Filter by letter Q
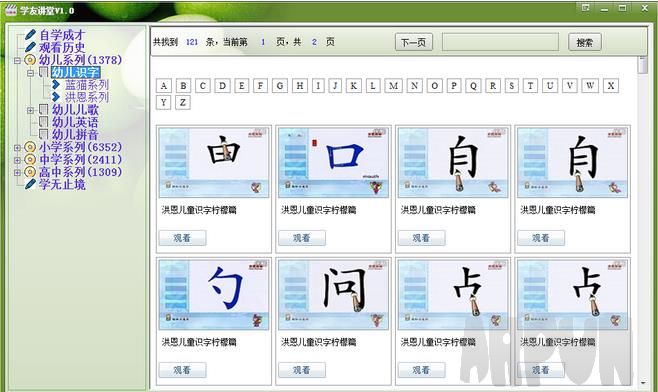658x392 pixels. (473, 86)
